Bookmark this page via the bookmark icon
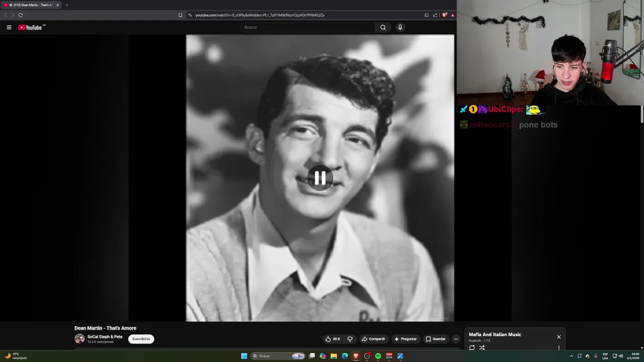The width and height of the screenshot is (644, 362). click(x=180, y=15)
